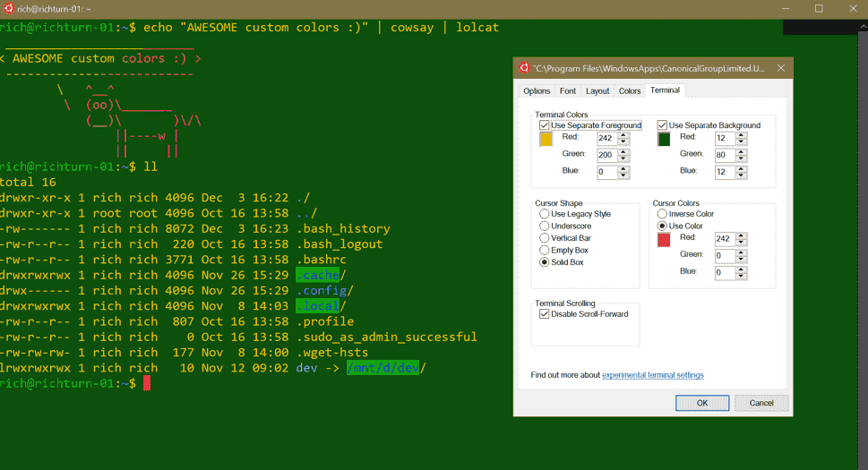Click the red cursor color swatch
The image size is (868, 470).
(664, 240)
